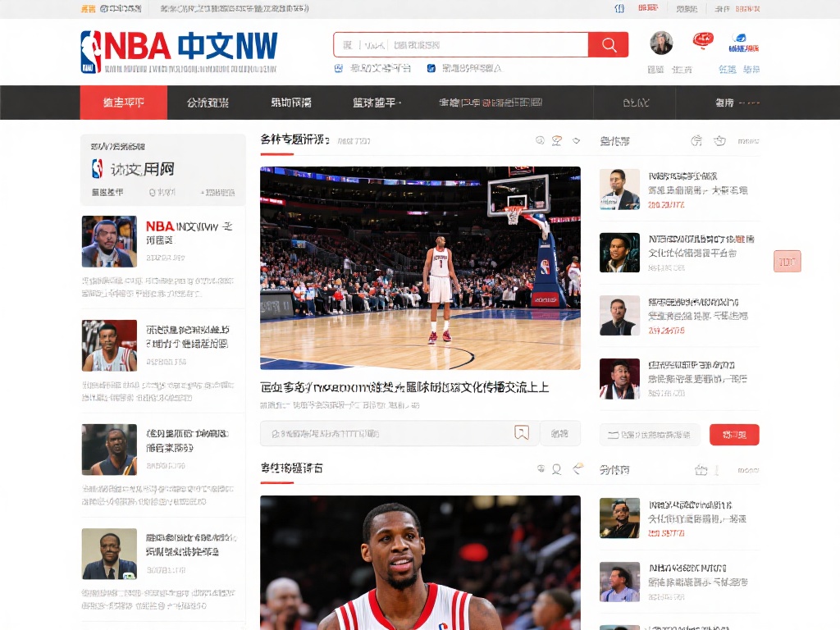Image resolution: width=840 pixels, height=630 pixels.
Task: Open 'more' link in lower right column
Action: [747, 470]
